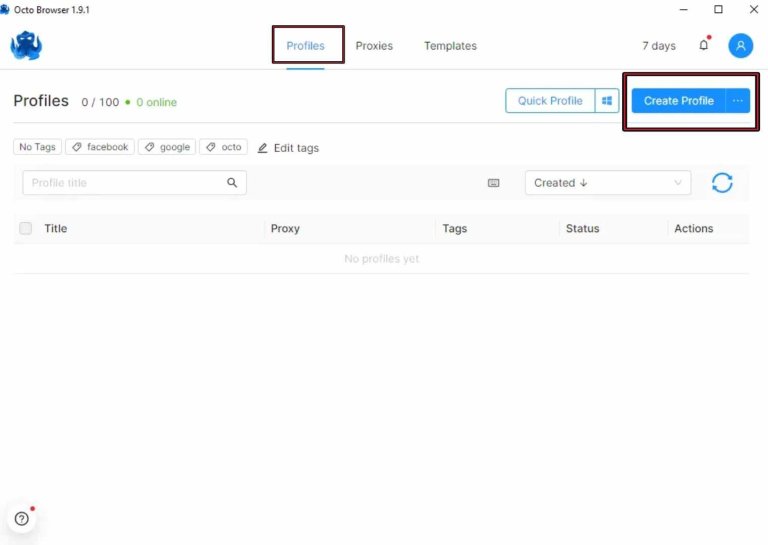Screen dimensions: 768x545
Task: Click the pencil icon for Edit tags
Action: pos(263,148)
